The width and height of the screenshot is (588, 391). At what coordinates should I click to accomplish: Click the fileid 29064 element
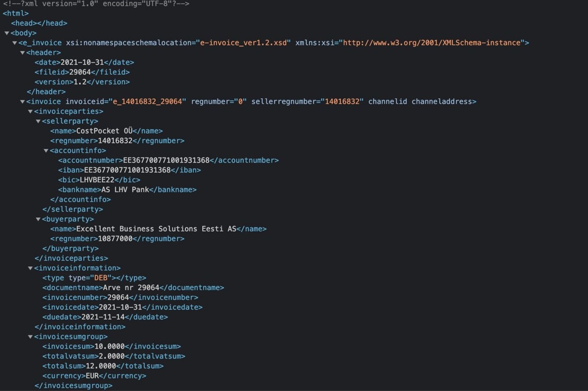82,72
